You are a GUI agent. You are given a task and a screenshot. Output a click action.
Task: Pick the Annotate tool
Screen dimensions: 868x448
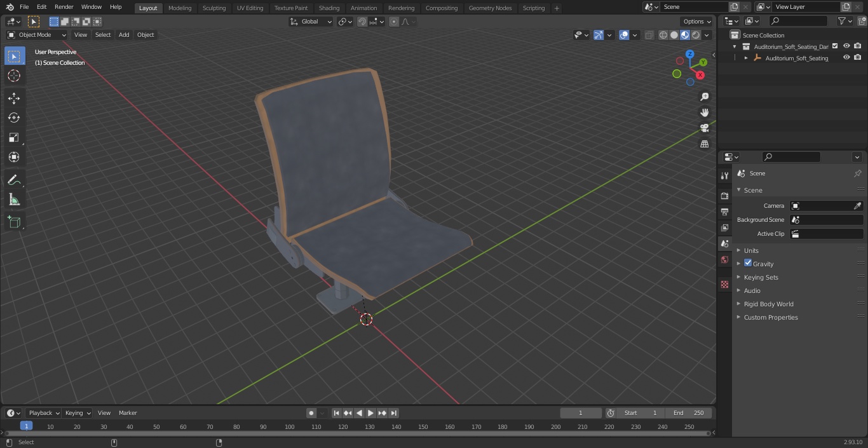(x=14, y=180)
